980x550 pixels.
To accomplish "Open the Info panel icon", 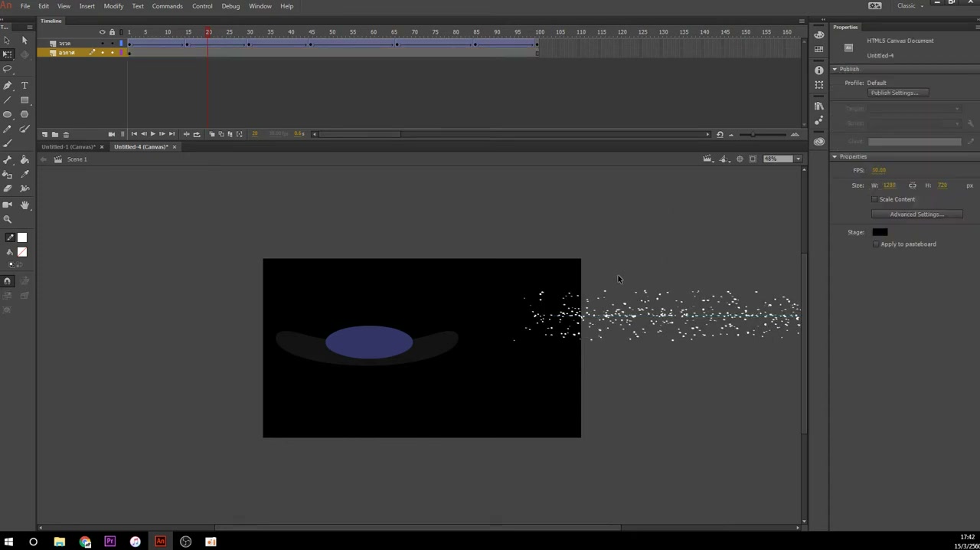I will point(819,70).
